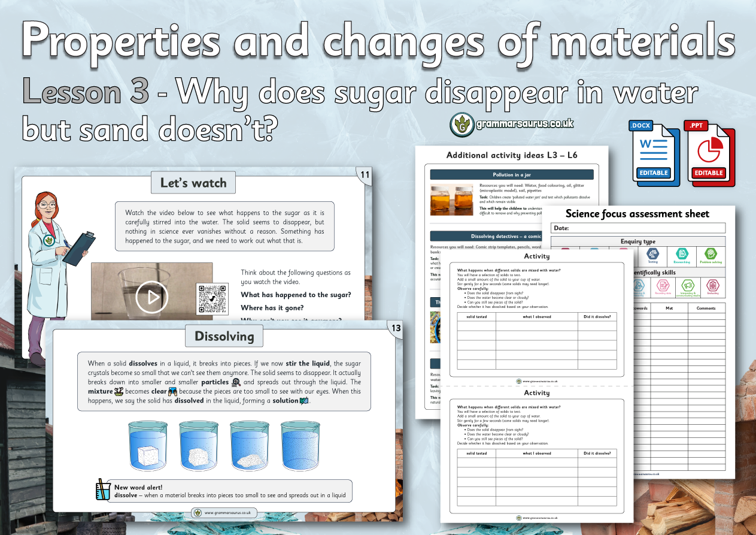The height and width of the screenshot is (535, 756).
Task: Click the Recording data skills icon
Action: [x=662, y=286]
